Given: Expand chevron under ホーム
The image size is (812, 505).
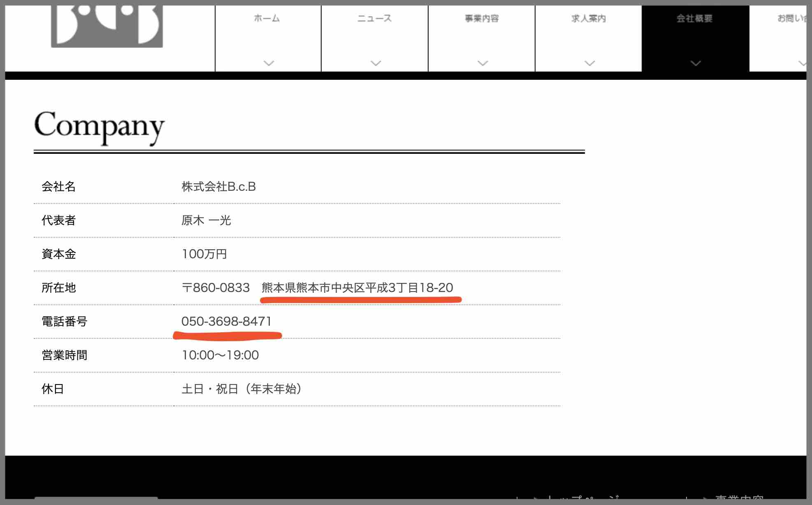Looking at the screenshot, I should click(269, 63).
